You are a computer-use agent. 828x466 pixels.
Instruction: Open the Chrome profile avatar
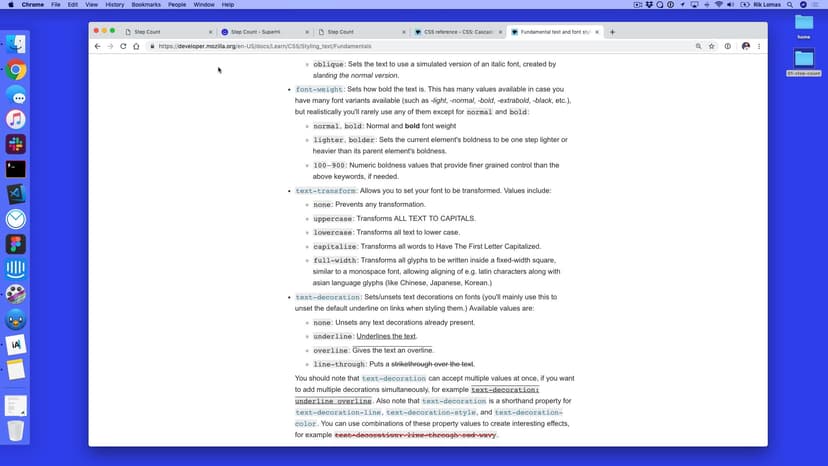pos(745,46)
